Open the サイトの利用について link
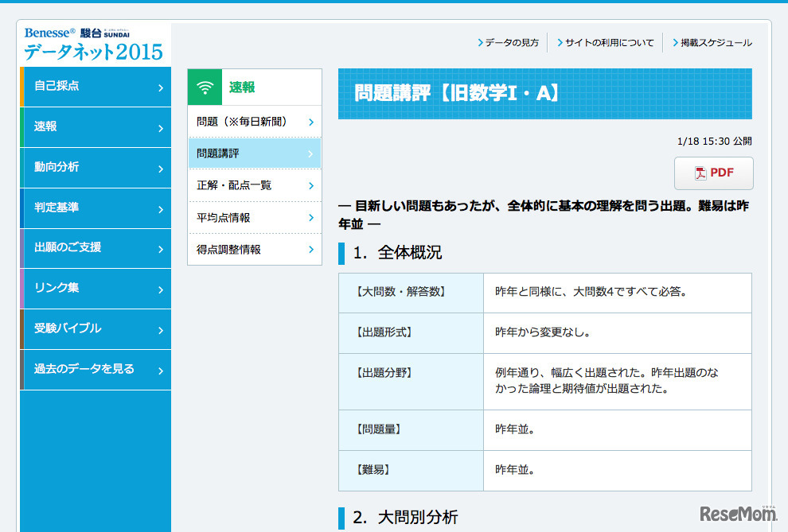 (x=607, y=42)
